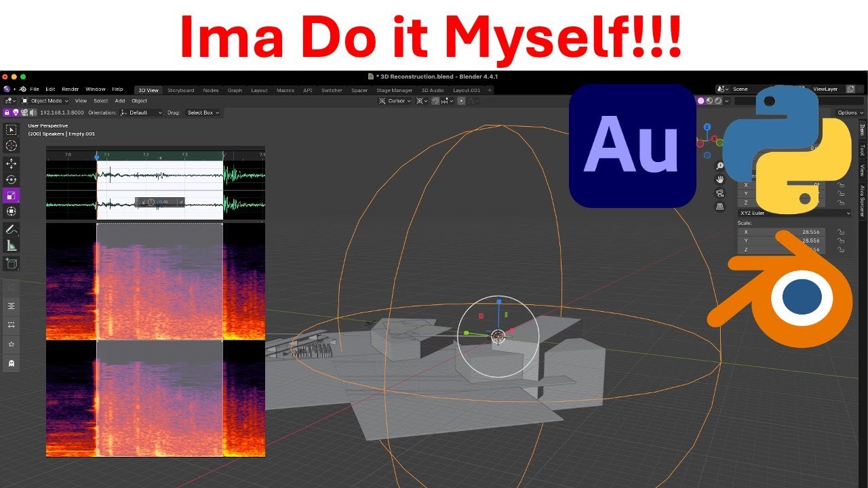The width and height of the screenshot is (868, 488).
Task: Toggle lock on Scale Z value
Action: click(x=841, y=249)
